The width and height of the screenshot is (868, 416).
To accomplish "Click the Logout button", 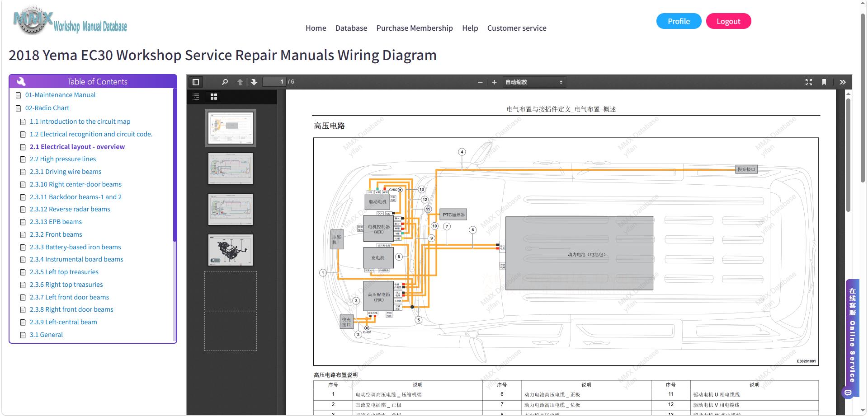I will (x=728, y=21).
